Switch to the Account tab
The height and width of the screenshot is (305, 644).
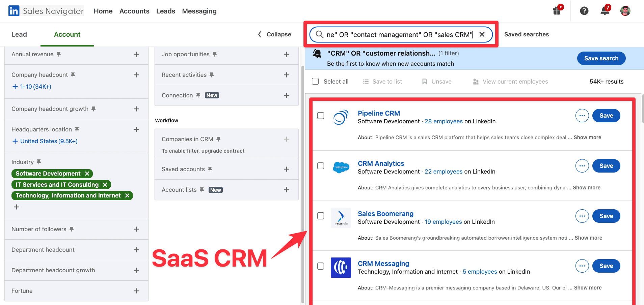point(67,34)
